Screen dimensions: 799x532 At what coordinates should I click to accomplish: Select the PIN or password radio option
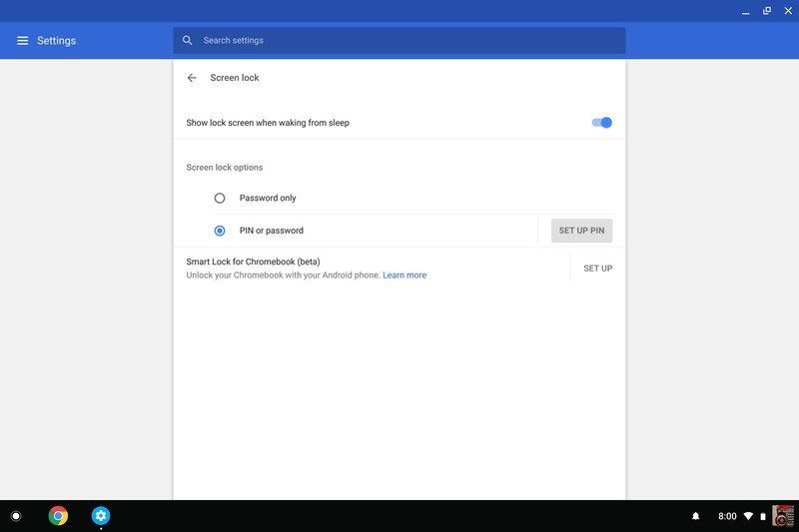pos(220,231)
